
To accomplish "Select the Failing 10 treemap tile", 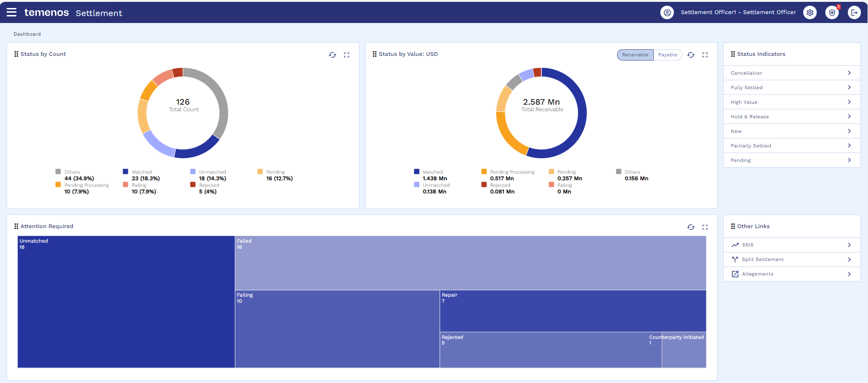I will coord(337,329).
